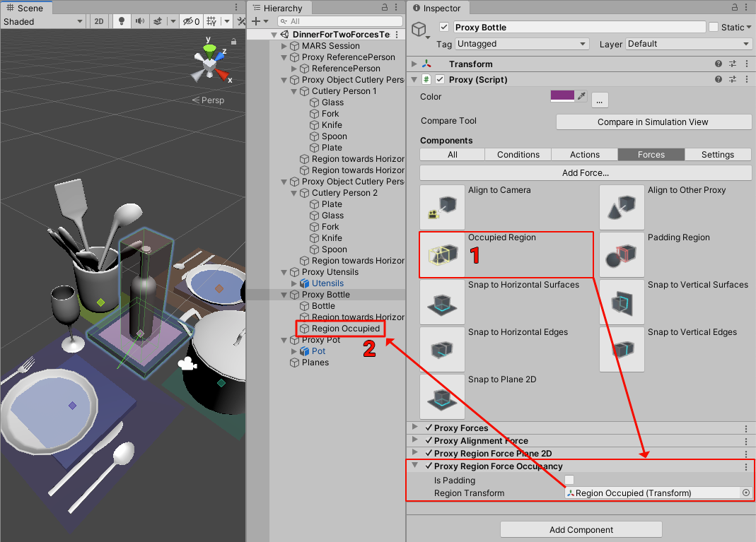Click the color eyedropper picker icon

click(x=581, y=97)
